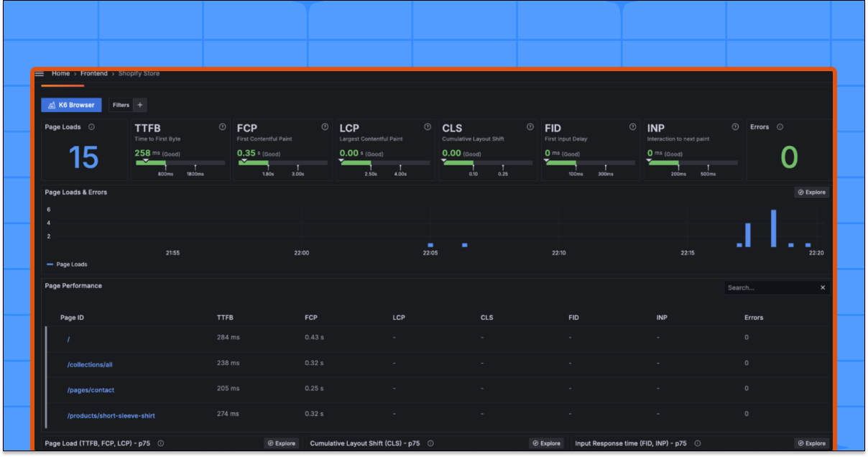
Task: Click Explore on the Page Loads & Errors panel
Action: click(811, 192)
